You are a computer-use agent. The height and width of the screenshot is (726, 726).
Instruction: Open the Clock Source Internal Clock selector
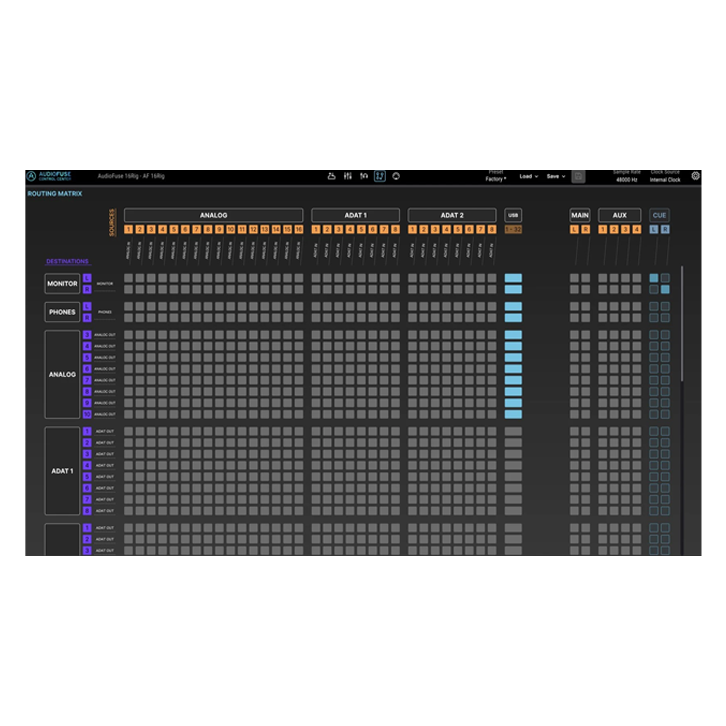pos(665,176)
